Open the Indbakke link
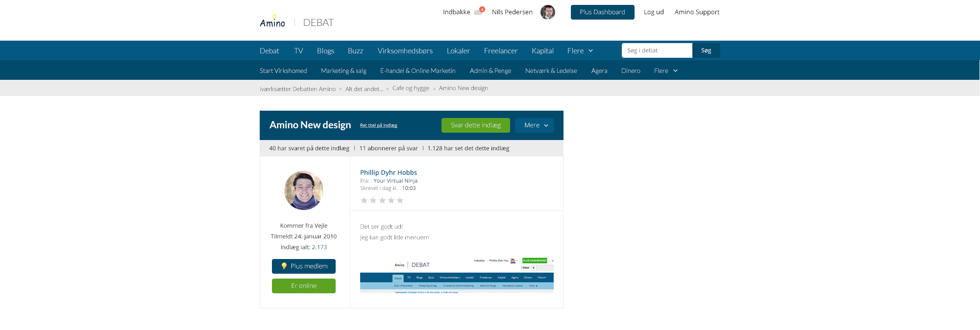 click(456, 12)
